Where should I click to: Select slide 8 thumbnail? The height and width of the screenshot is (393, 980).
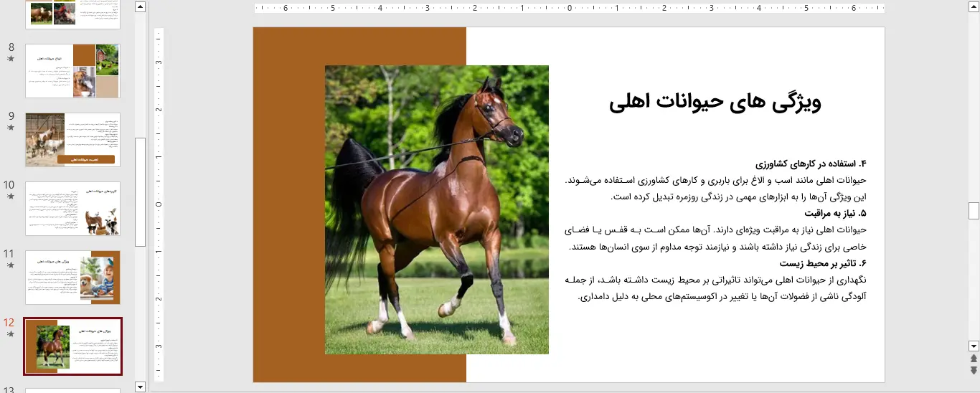[72, 71]
